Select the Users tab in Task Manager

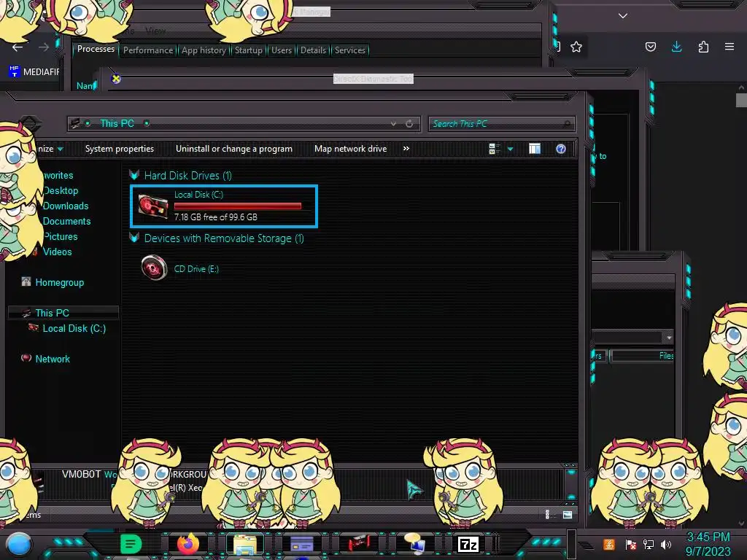click(281, 50)
